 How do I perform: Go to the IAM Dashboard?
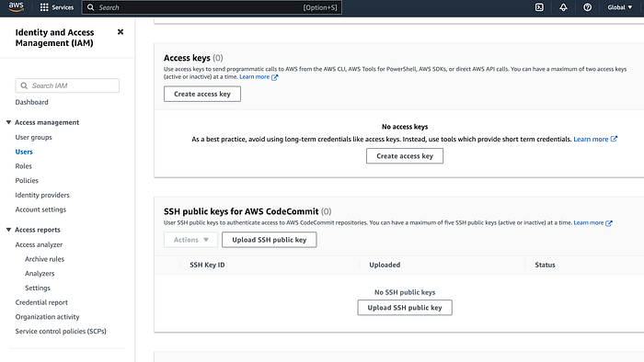(x=31, y=102)
